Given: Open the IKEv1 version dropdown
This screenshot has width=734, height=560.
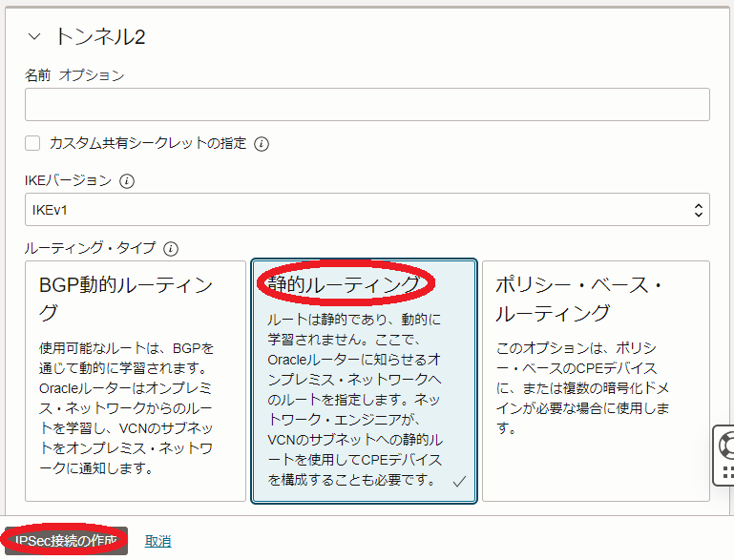Looking at the screenshot, I should [367, 210].
